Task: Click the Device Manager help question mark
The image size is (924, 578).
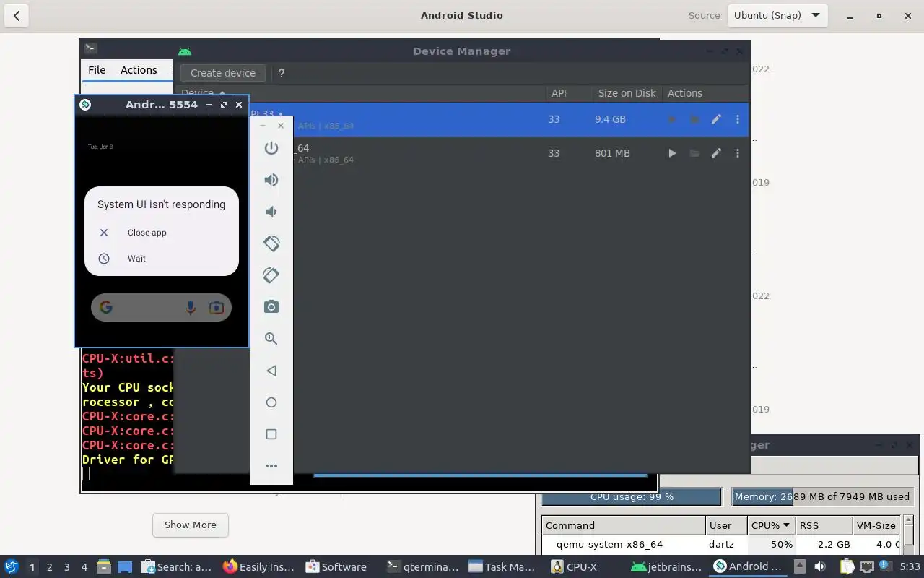Action: pos(282,73)
